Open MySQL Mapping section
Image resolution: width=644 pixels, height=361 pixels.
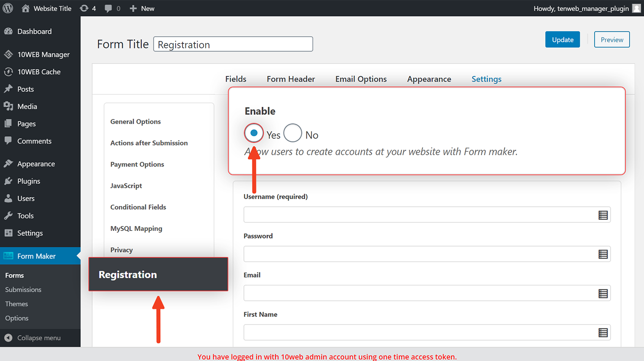[x=136, y=228]
